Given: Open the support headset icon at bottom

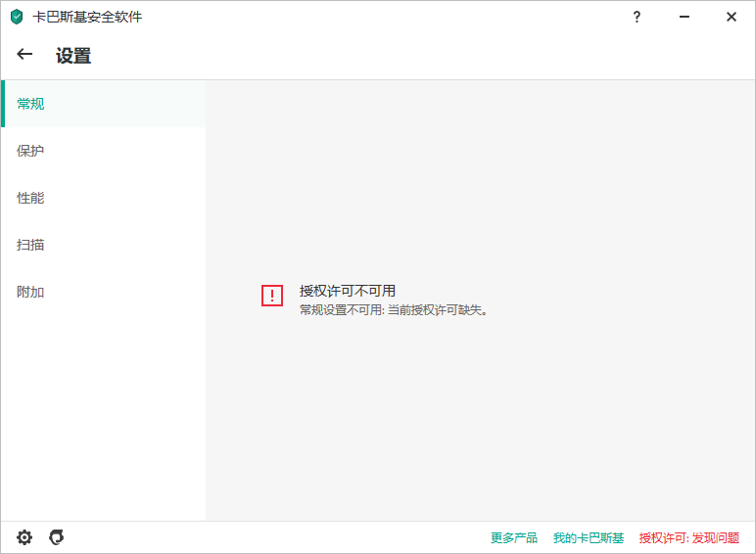Looking at the screenshot, I should pos(57,537).
